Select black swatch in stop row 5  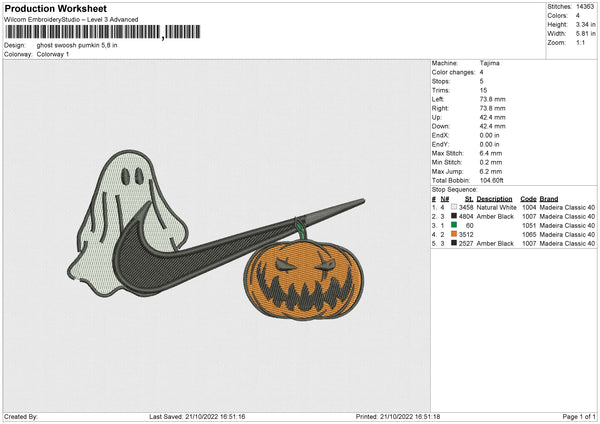(x=454, y=243)
